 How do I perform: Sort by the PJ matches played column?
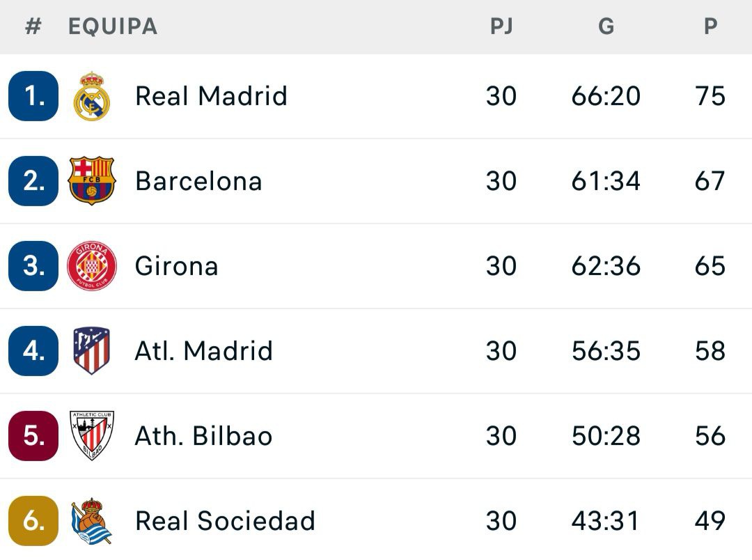click(x=503, y=27)
